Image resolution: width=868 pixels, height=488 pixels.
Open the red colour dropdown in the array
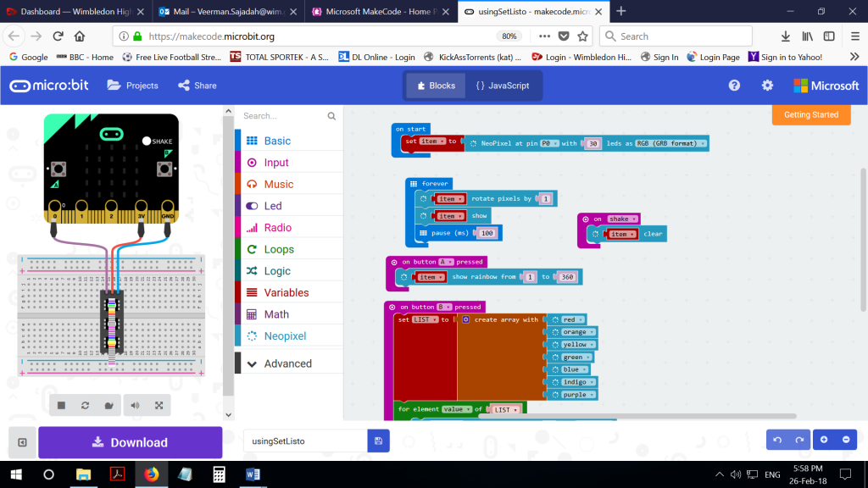pos(572,319)
